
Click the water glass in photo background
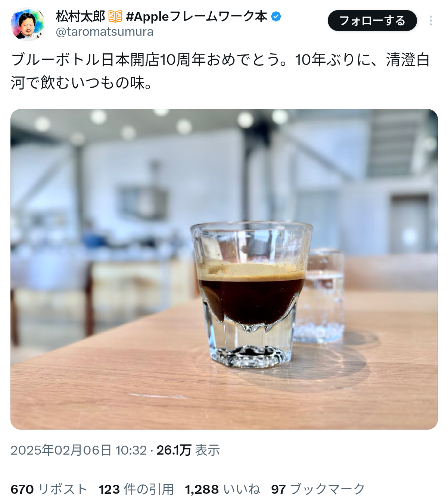click(323, 297)
